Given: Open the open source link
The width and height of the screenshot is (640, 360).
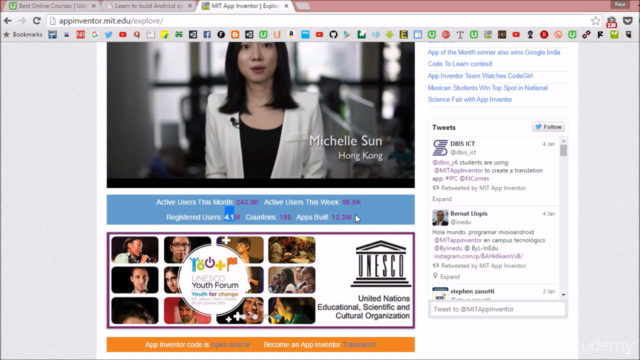Looking at the screenshot, I should pos(231,344).
